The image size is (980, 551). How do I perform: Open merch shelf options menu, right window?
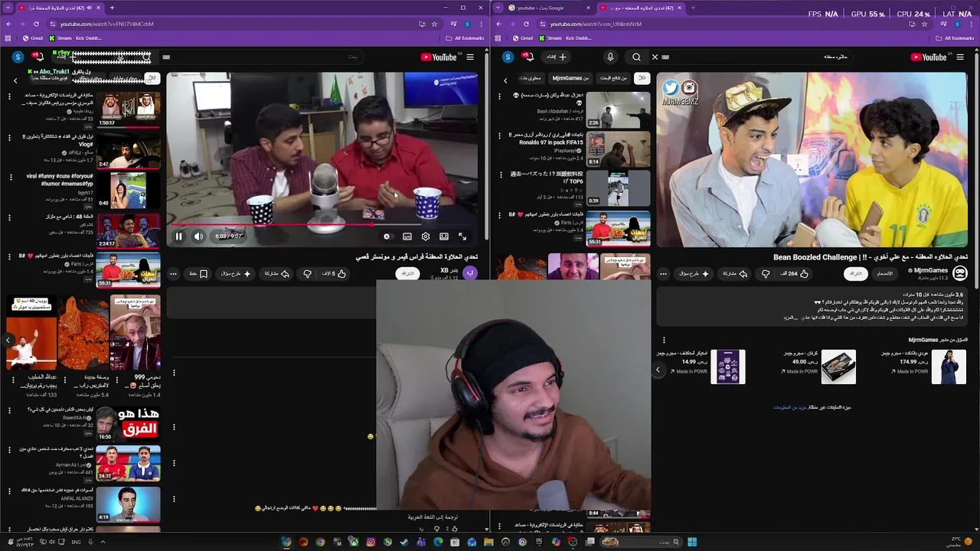664,340
